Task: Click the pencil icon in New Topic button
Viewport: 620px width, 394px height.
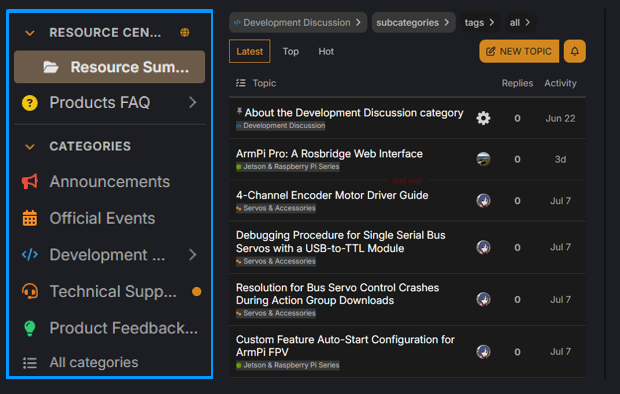Action: [490, 51]
